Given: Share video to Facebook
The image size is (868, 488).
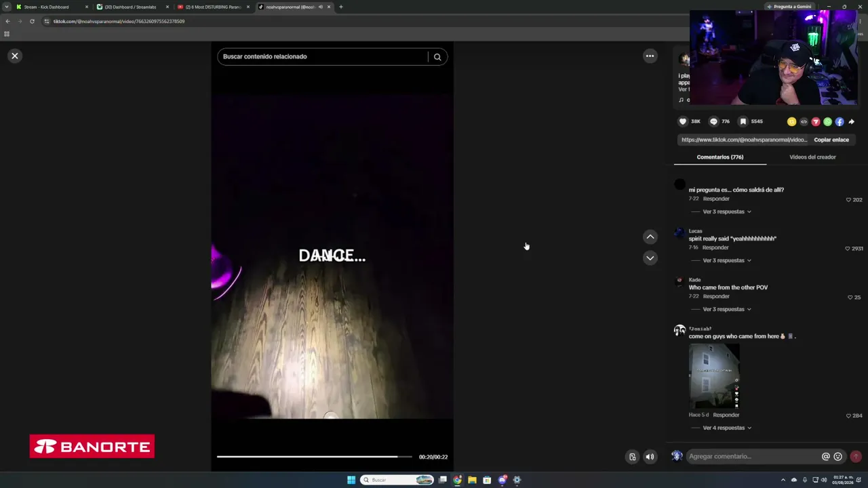Looking at the screenshot, I should [840, 122].
